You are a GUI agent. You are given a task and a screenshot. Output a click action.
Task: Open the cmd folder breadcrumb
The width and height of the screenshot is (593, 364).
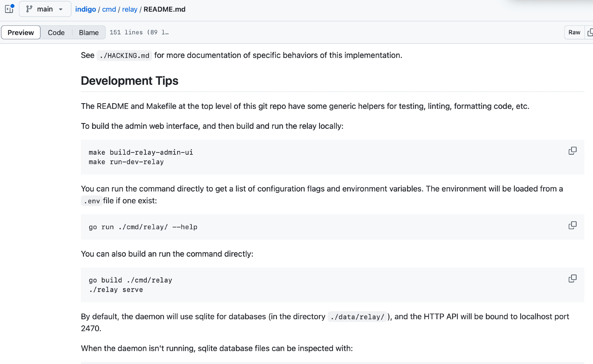(109, 9)
